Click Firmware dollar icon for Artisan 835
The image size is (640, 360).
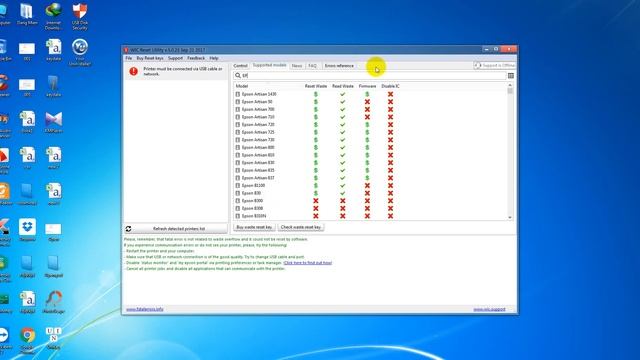[367, 171]
